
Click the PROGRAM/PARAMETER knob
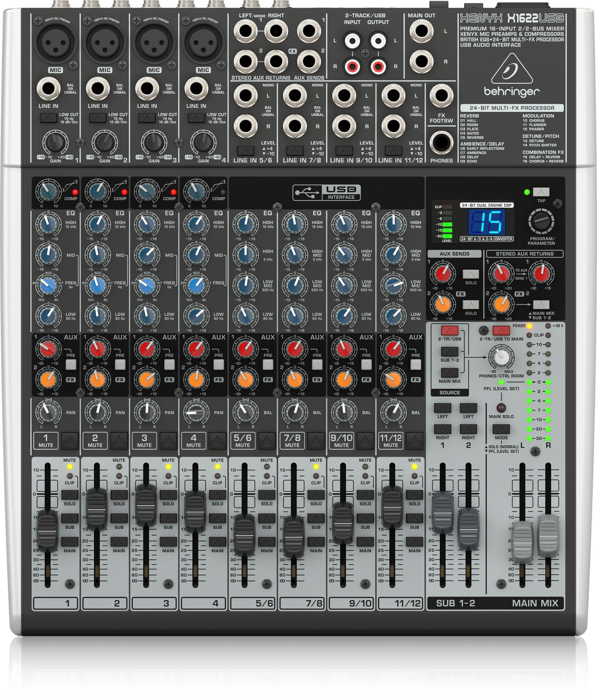pyautogui.click(x=541, y=221)
